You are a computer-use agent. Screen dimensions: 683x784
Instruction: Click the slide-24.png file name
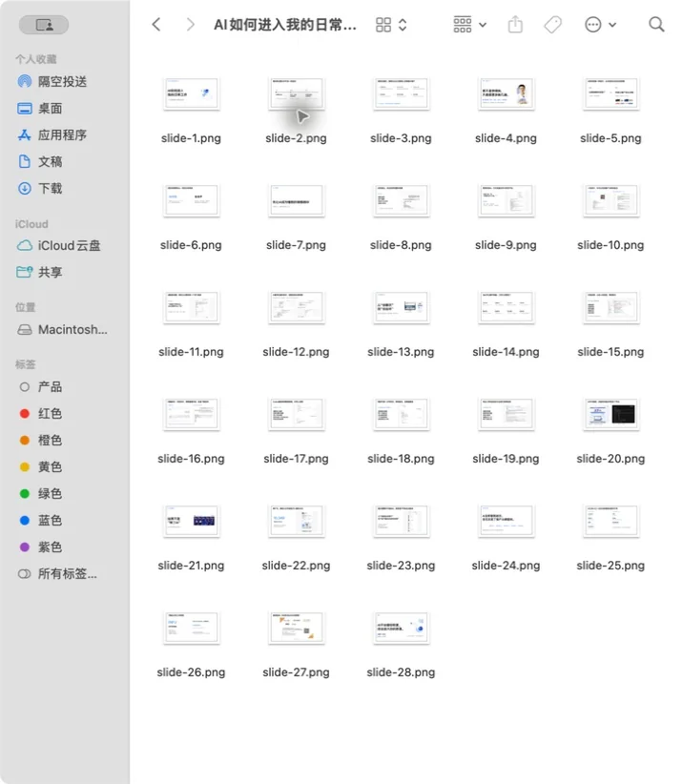(506, 566)
